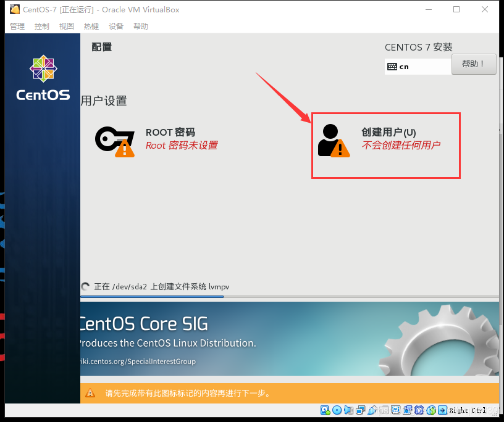Maximize the VirtualBox window
Screen dimensions: 504x422
point(456,9)
